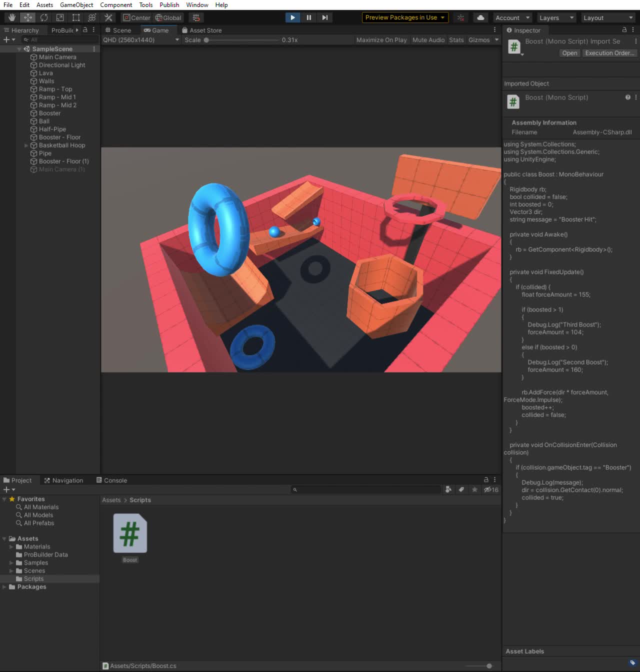Toggle Maximize On Play
Image resolution: width=640 pixels, height=672 pixels.
pyautogui.click(x=381, y=40)
